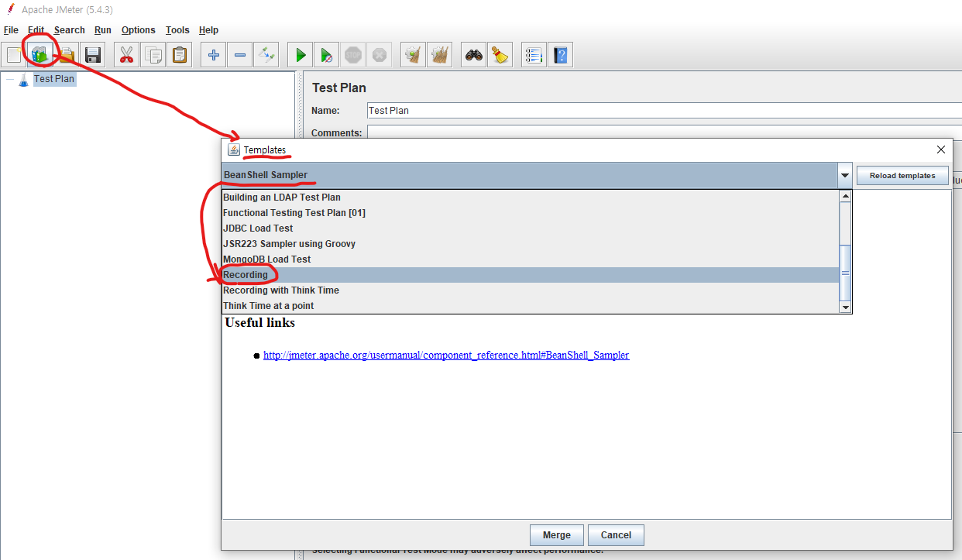This screenshot has height=560, width=962.
Task: Click the Clear broom icon
Action: point(414,55)
